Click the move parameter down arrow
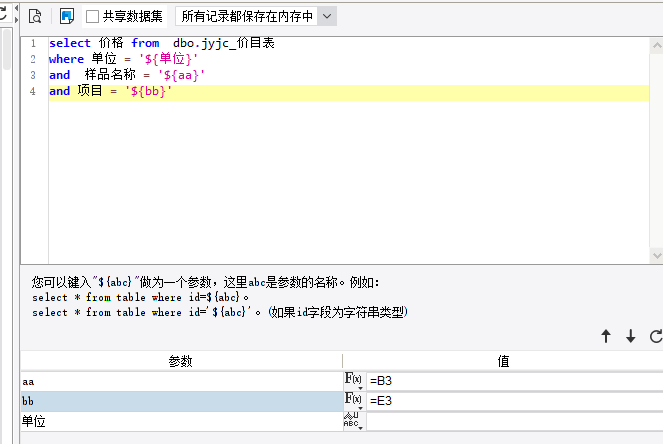This screenshot has width=663, height=444. point(630,336)
